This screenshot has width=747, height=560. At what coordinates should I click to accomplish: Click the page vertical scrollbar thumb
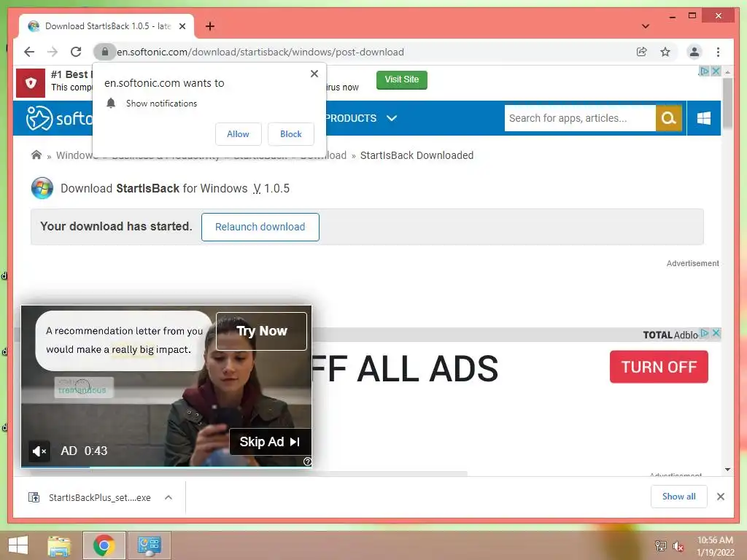727,103
